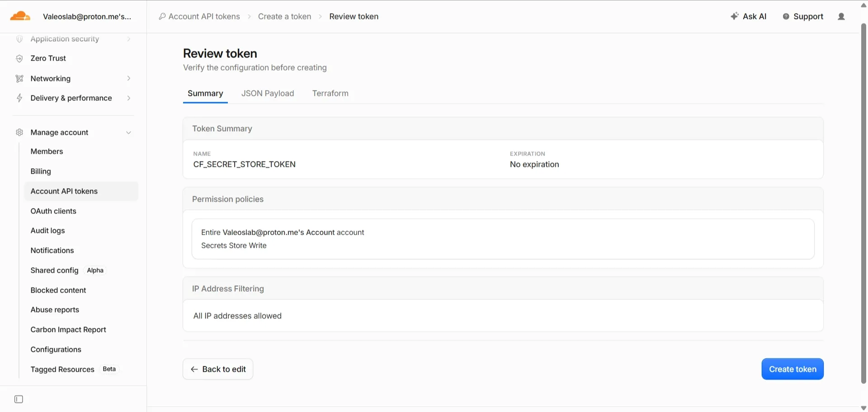The width and height of the screenshot is (868, 412).
Task: Click the Networking icon in sidebar
Action: [x=19, y=79]
